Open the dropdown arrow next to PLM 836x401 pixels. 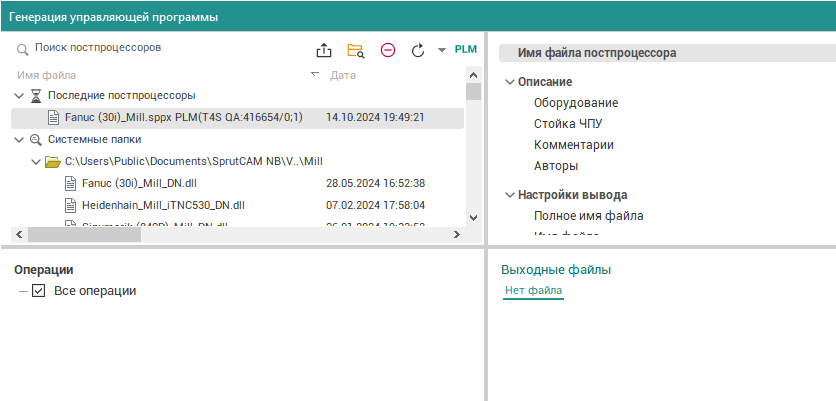click(442, 50)
